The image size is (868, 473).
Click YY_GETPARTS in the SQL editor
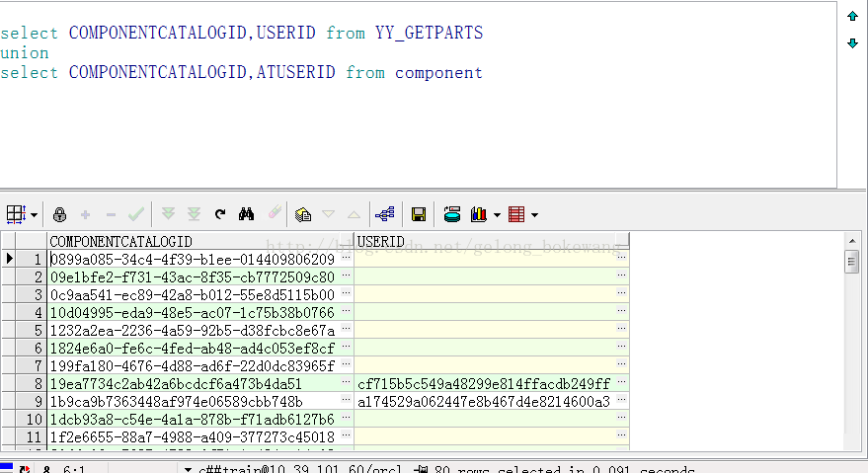(x=429, y=33)
